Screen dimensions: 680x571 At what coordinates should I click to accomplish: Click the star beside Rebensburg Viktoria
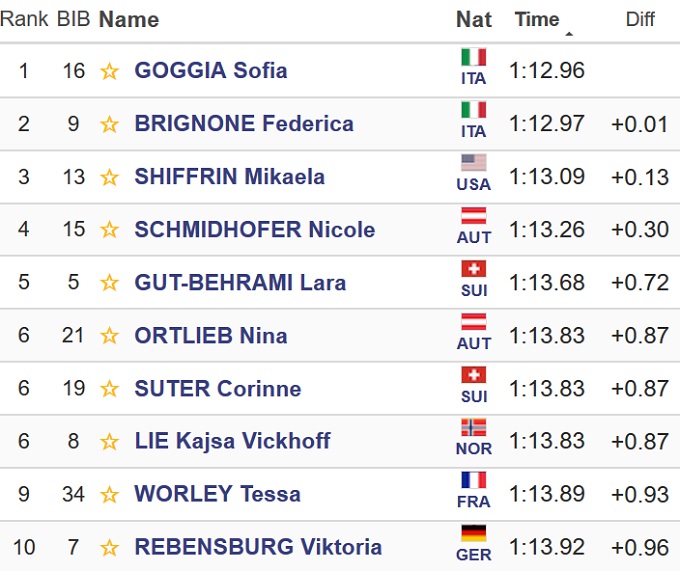click(x=109, y=548)
